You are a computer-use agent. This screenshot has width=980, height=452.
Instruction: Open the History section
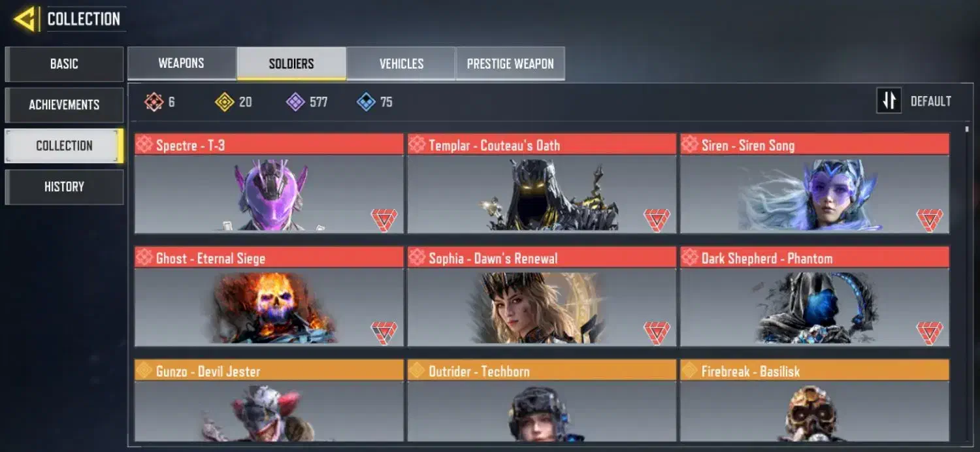(x=64, y=187)
